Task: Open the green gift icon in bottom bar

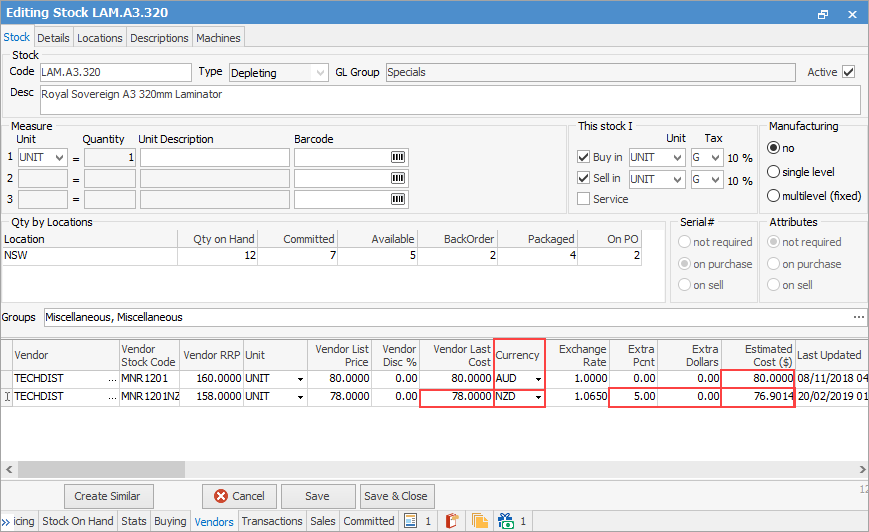Action: 506,521
